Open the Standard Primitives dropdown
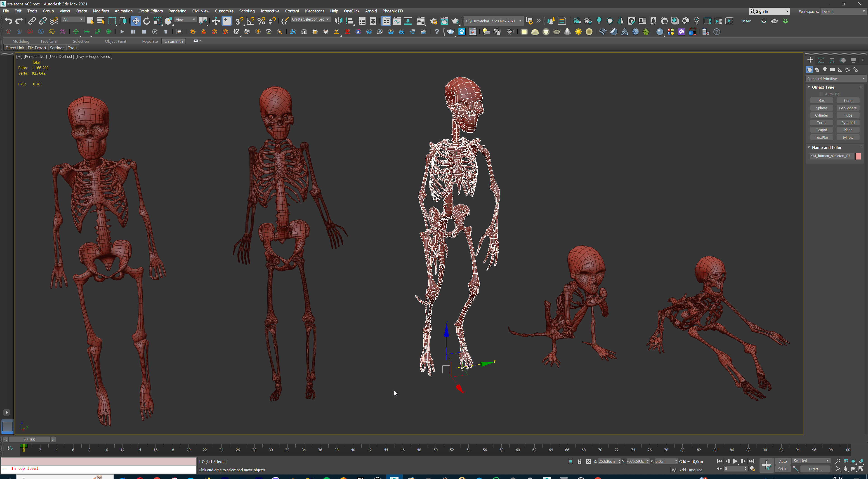The image size is (868, 479). tap(836, 79)
